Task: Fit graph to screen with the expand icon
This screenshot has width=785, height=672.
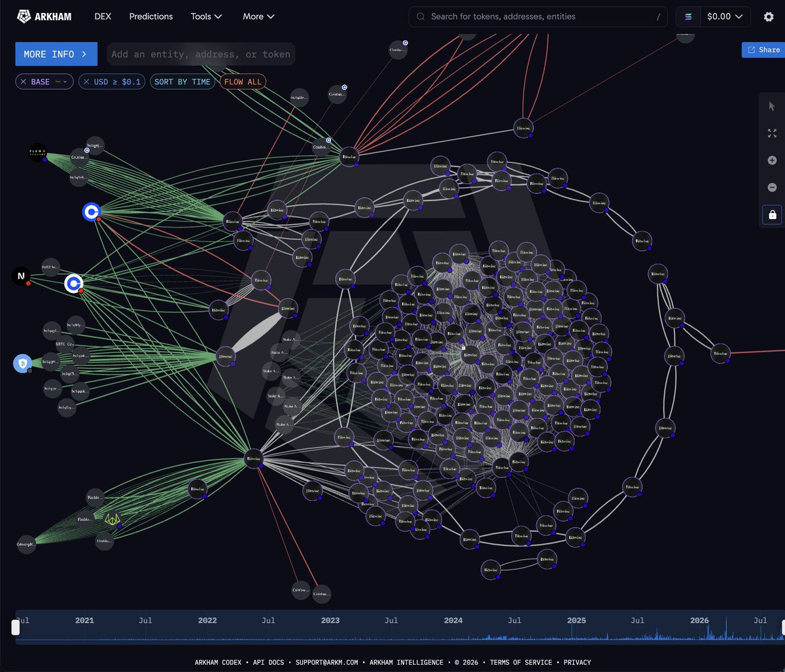Action: pos(772,133)
